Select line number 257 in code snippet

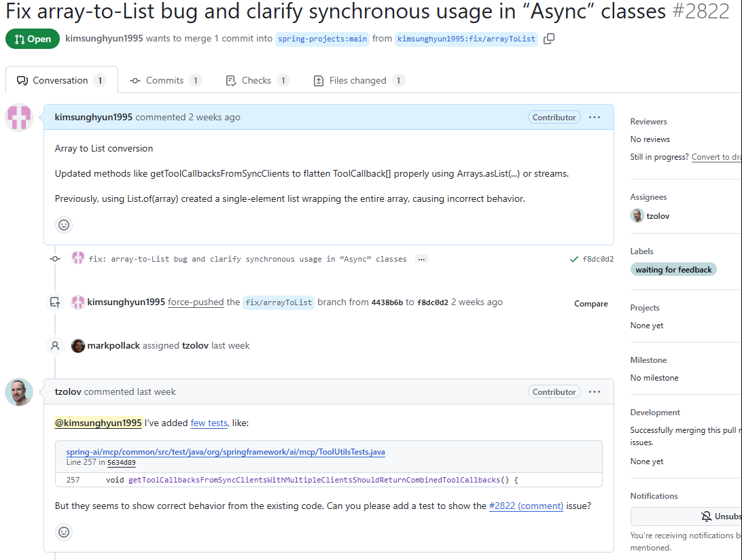click(x=73, y=480)
